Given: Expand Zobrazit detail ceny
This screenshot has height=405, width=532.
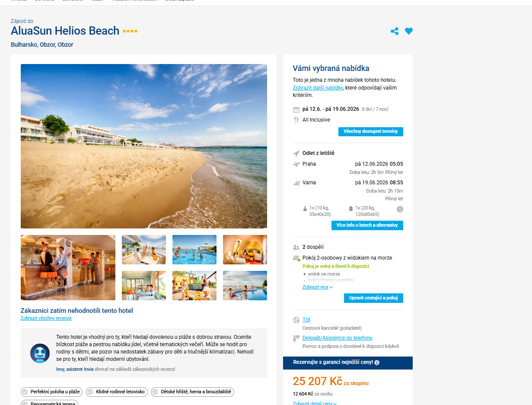Looking at the screenshot, I should (x=315, y=403).
